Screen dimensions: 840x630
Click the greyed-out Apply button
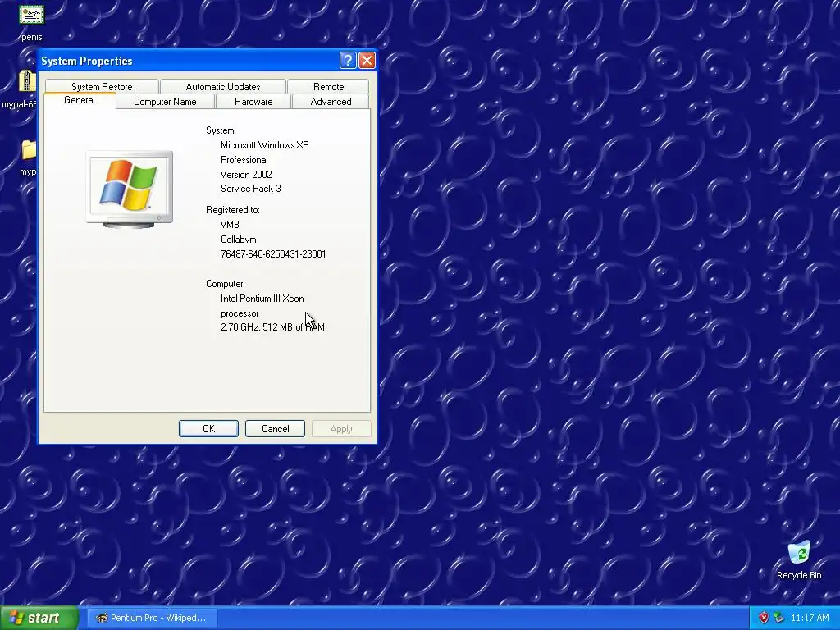pyautogui.click(x=341, y=428)
